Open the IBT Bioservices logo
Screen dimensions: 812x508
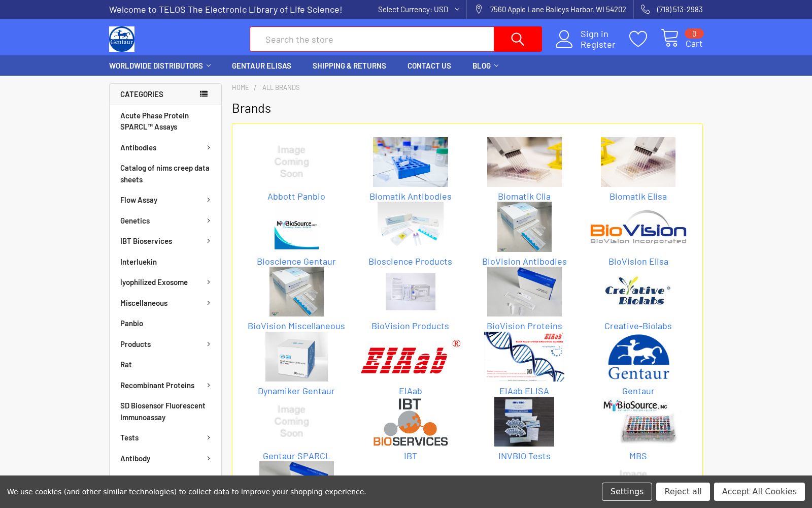point(411,422)
